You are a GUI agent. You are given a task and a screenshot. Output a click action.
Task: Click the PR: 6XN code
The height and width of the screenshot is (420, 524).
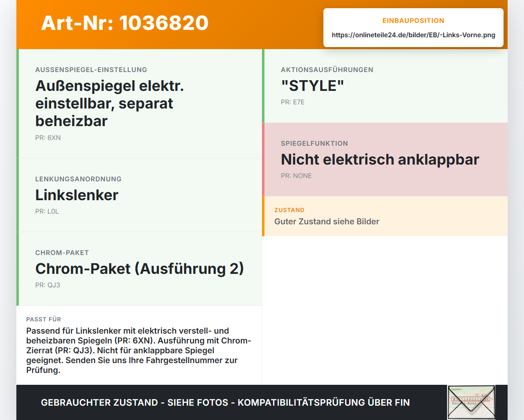(x=48, y=138)
